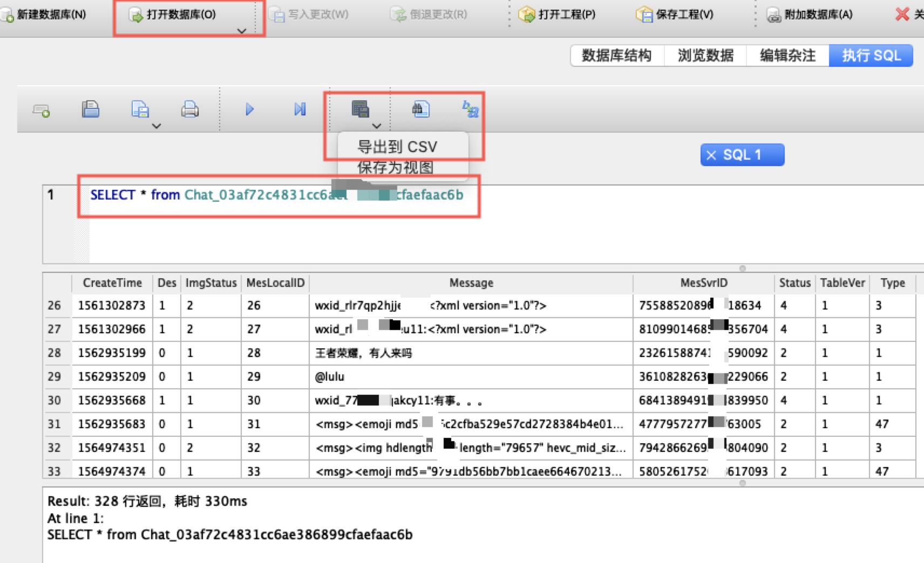Expand the 打开数据库 dropdown arrow
The image size is (924, 563).
click(242, 31)
